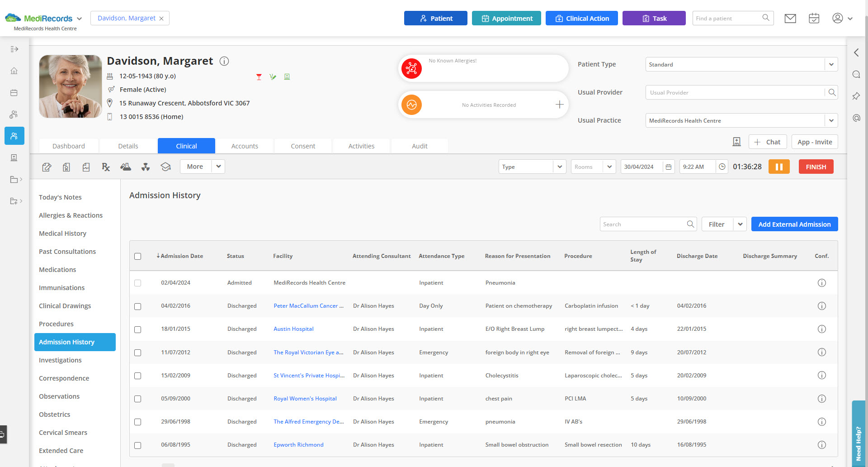Click the info icon for Pneumonia admission row

tap(821, 283)
